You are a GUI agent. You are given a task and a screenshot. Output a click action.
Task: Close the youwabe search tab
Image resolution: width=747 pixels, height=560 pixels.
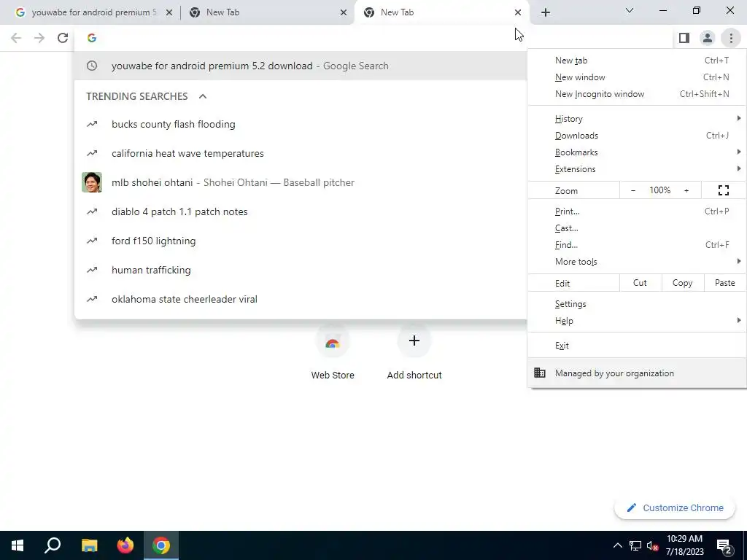tap(169, 12)
